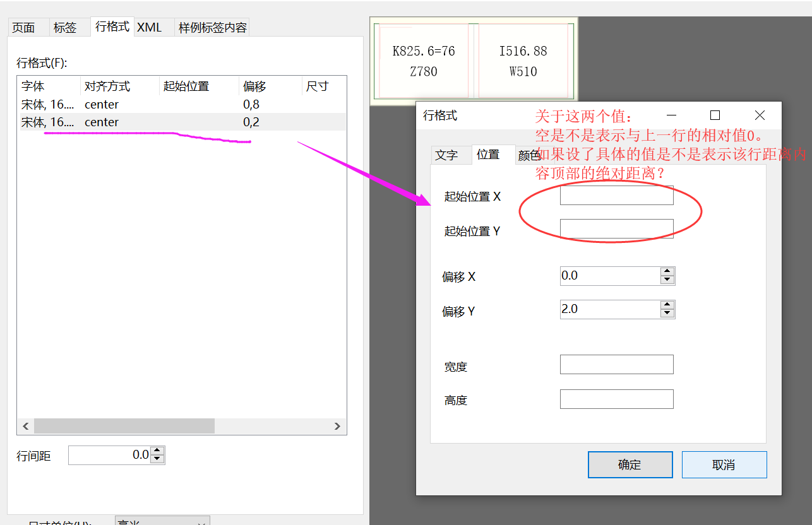Dismiss the dialog with 取消
The width and height of the screenshot is (812, 525).
click(724, 464)
